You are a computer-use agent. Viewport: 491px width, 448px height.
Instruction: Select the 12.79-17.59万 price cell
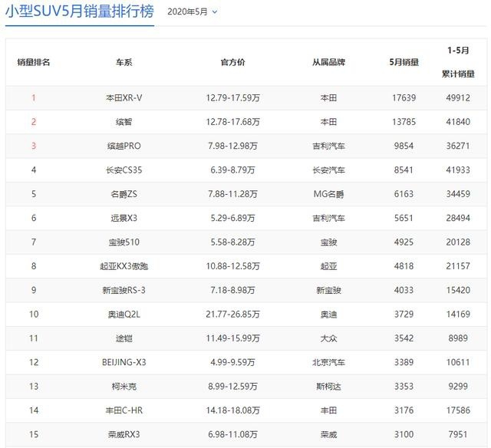[x=232, y=98]
